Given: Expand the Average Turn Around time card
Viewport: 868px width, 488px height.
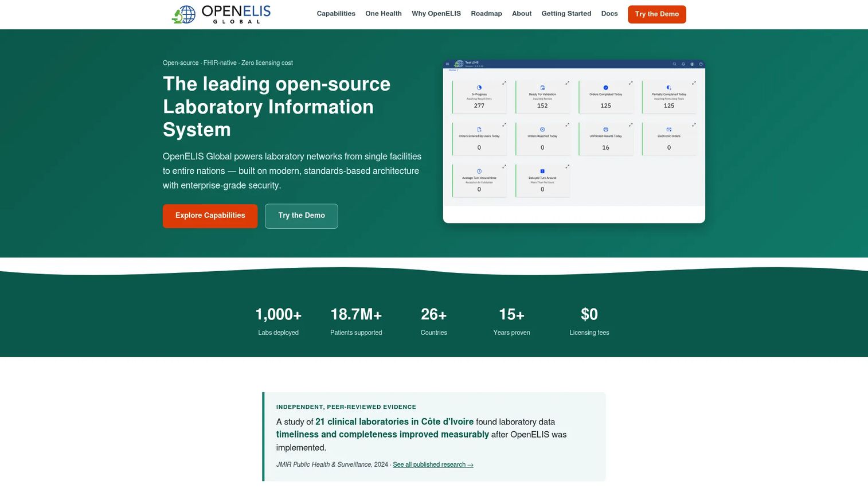Looking at the screenshot, I should pyautogui.click(x=505, y=167).
